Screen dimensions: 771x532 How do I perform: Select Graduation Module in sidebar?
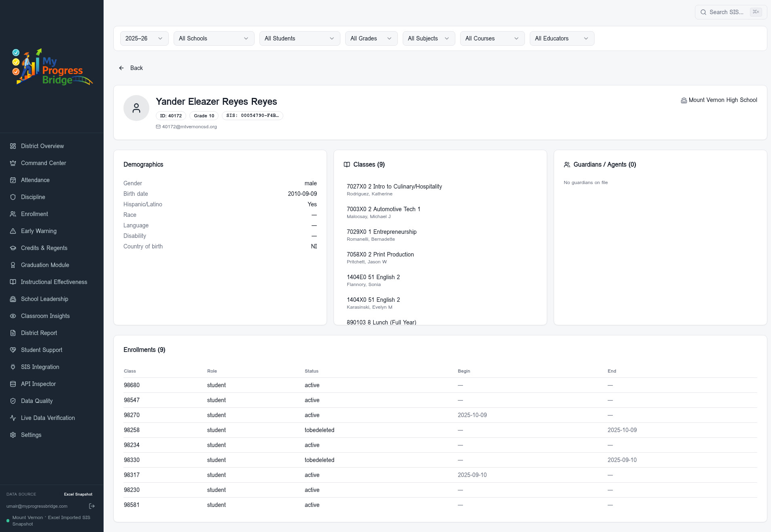[52, 265]
